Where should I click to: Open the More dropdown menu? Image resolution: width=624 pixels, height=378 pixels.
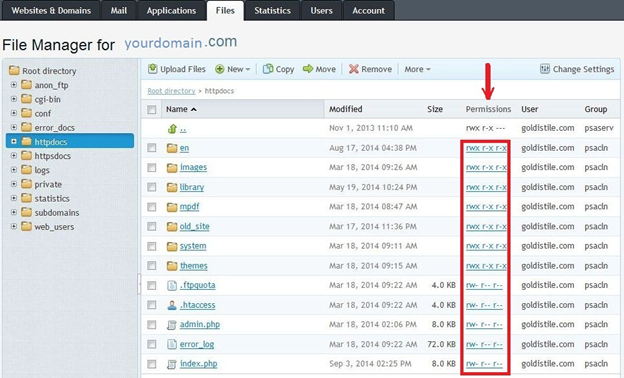[417, 69]
